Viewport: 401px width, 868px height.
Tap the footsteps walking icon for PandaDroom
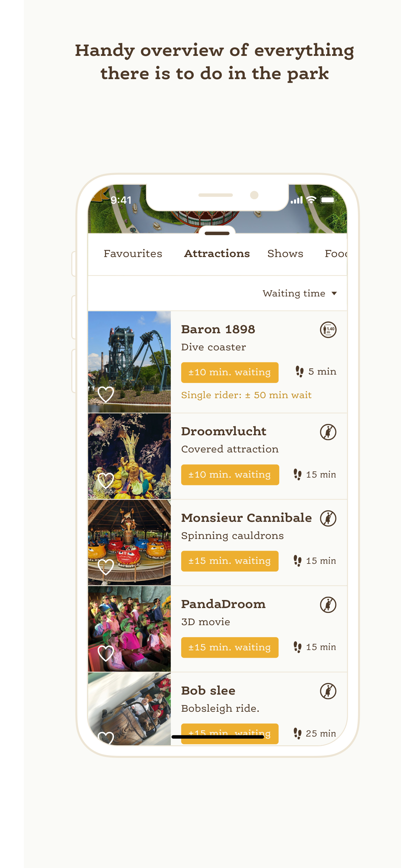(297, 647)
